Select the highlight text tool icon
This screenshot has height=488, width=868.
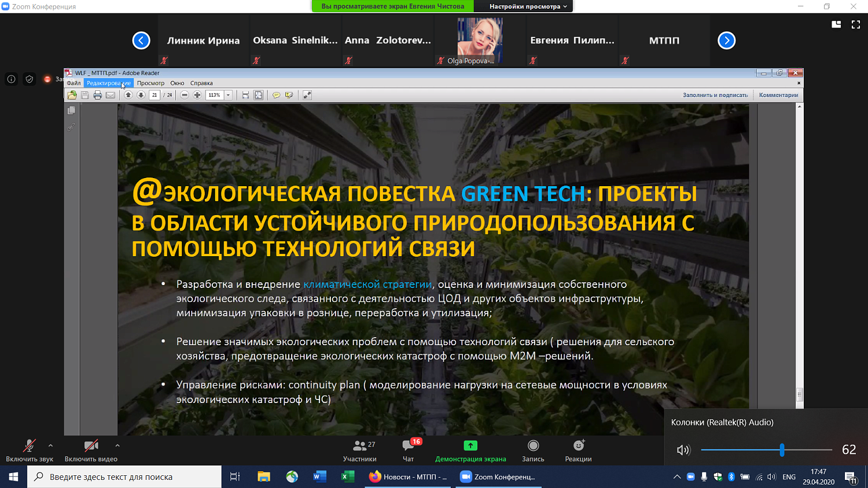pos(289,95)
